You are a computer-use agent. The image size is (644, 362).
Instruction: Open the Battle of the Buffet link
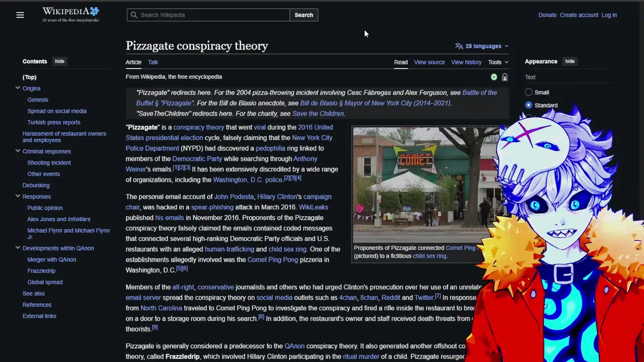(x=316, y=98)
